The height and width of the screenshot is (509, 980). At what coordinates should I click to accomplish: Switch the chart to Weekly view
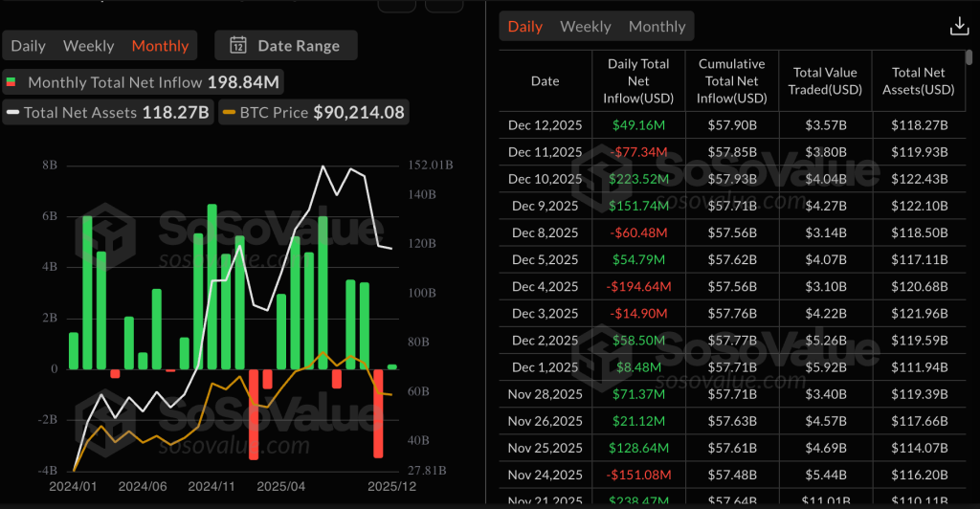88,46
